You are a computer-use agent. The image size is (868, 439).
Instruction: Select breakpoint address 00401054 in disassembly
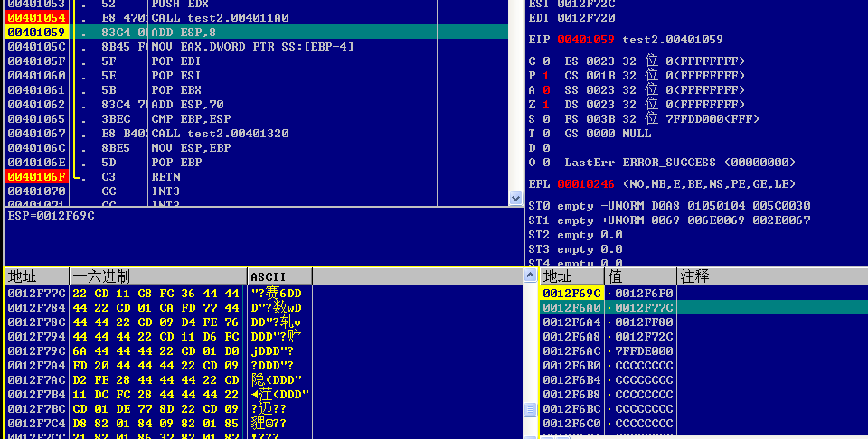point(36,18)
